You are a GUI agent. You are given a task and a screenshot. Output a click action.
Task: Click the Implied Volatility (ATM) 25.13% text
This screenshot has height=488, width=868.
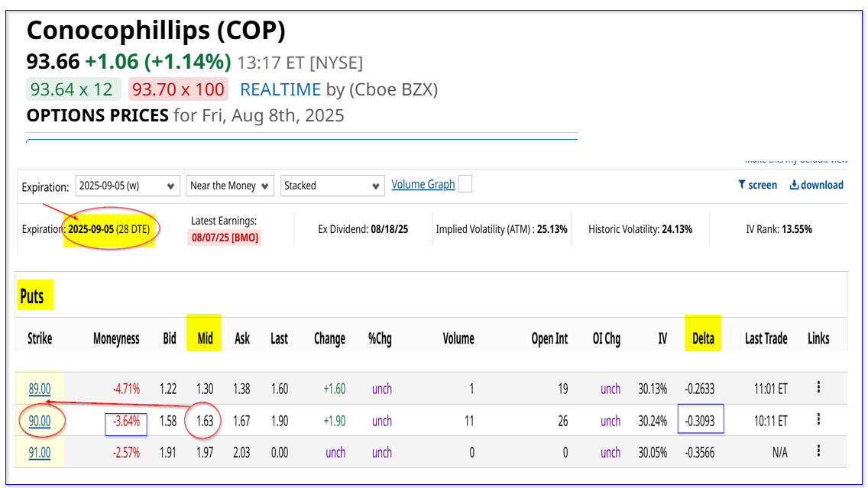(501, 229)
